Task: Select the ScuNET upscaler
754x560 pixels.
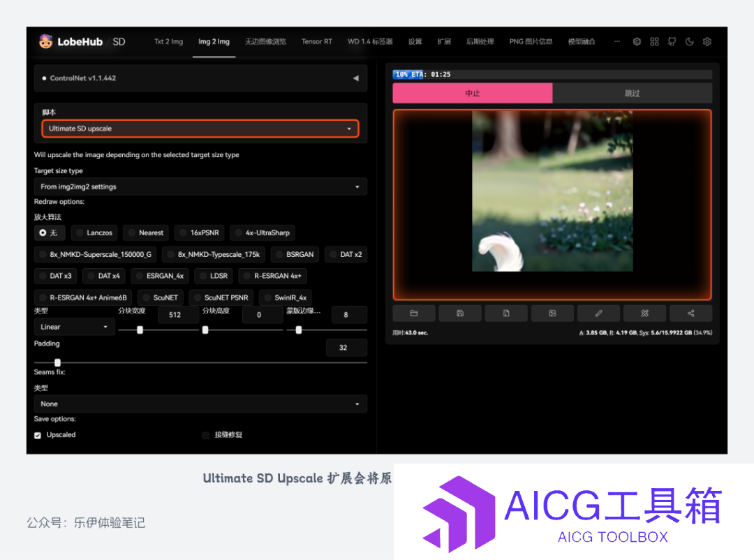Action: click(161, 297)
